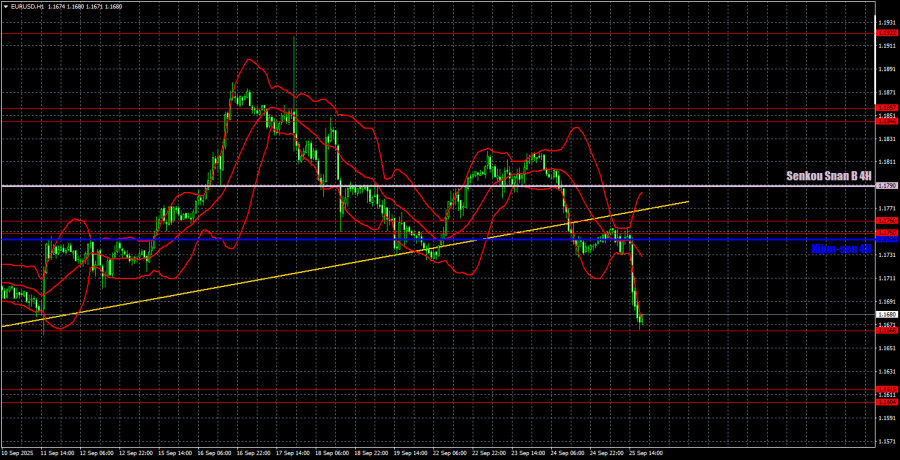Click the 1.1691 price scale label

(x=885, y=301)
